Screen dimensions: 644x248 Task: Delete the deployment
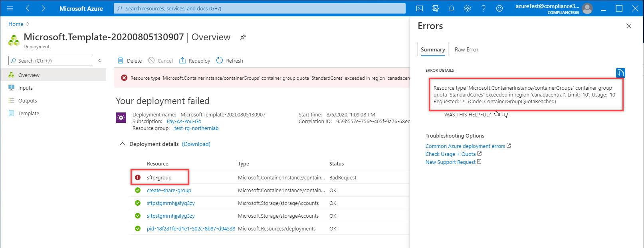point(130,61)
